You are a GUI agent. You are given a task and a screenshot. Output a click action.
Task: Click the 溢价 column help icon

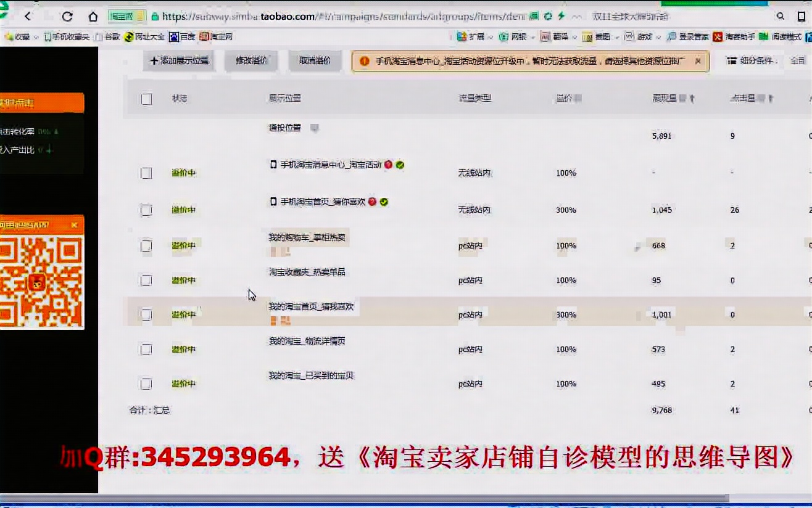(578, 99)
